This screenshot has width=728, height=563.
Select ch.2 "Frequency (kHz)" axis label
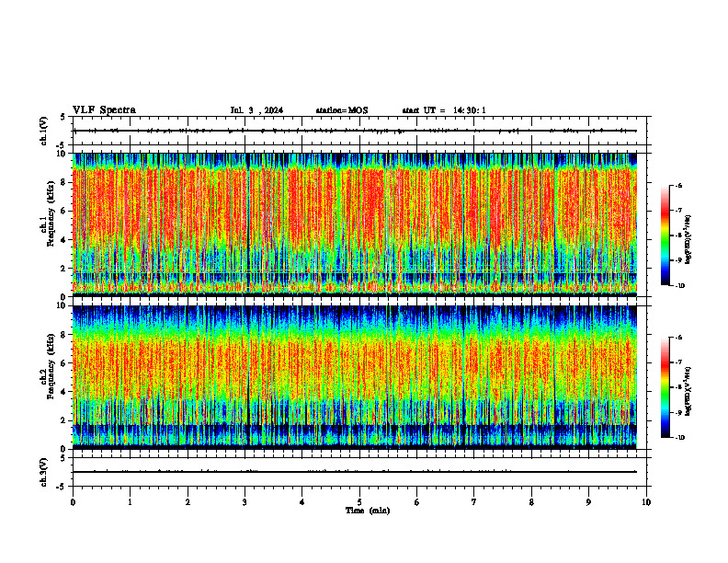49,366
